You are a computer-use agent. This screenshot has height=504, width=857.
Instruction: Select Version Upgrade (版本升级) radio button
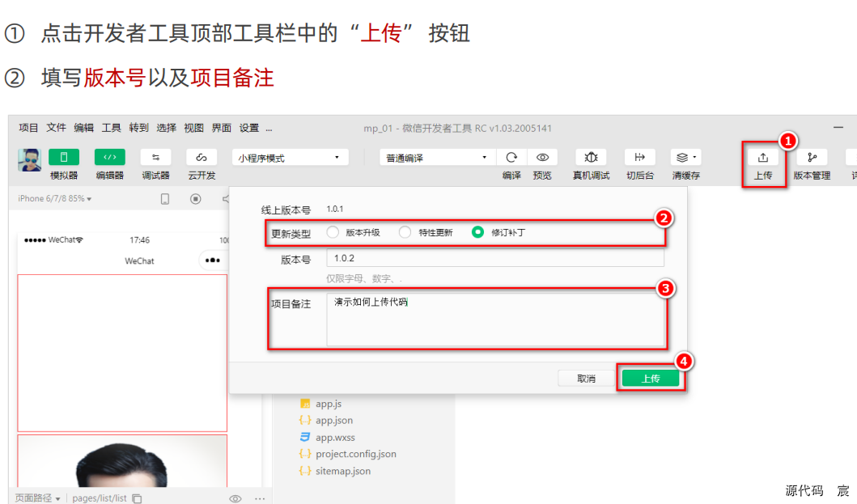333,232
